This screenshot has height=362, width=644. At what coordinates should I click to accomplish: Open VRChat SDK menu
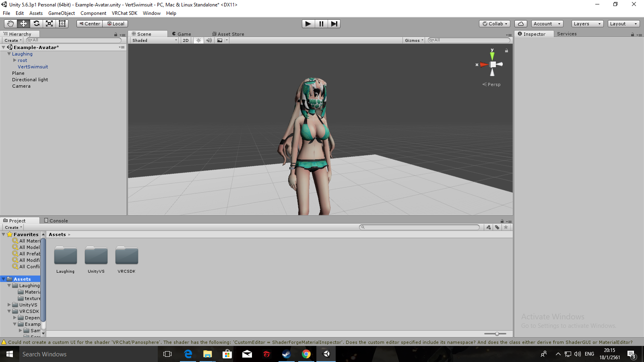(124, 13)
